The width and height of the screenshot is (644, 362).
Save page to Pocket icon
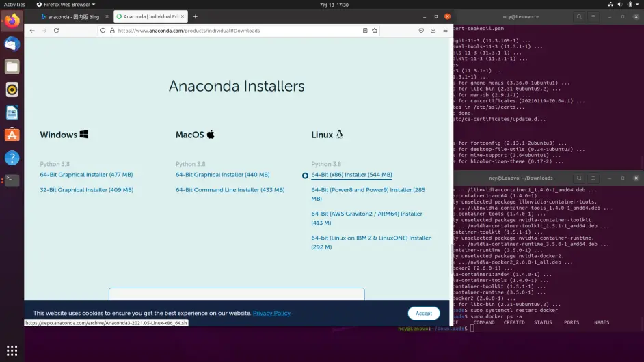point(421,30)
